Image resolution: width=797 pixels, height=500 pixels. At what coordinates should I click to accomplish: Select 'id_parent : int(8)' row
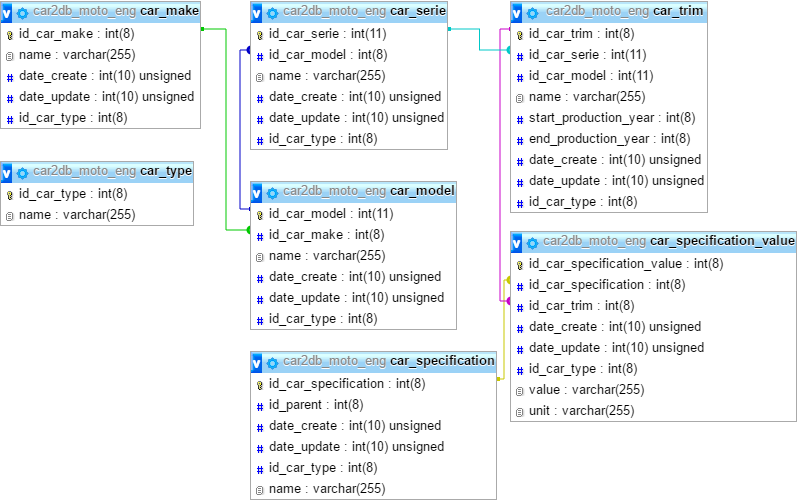[374, 405]
